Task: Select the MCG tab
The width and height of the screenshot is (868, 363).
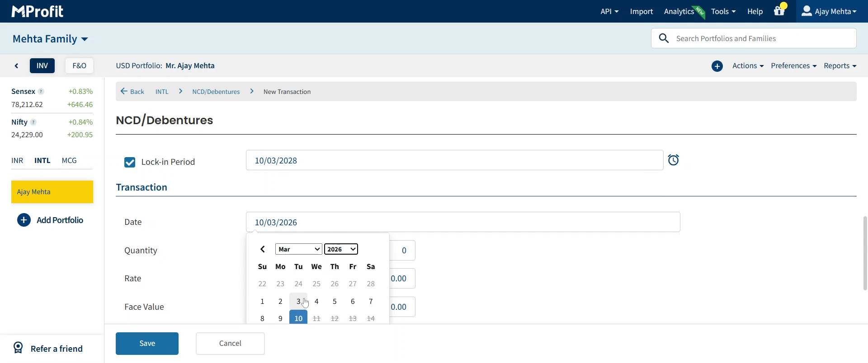Action: [x=69, y=160]
